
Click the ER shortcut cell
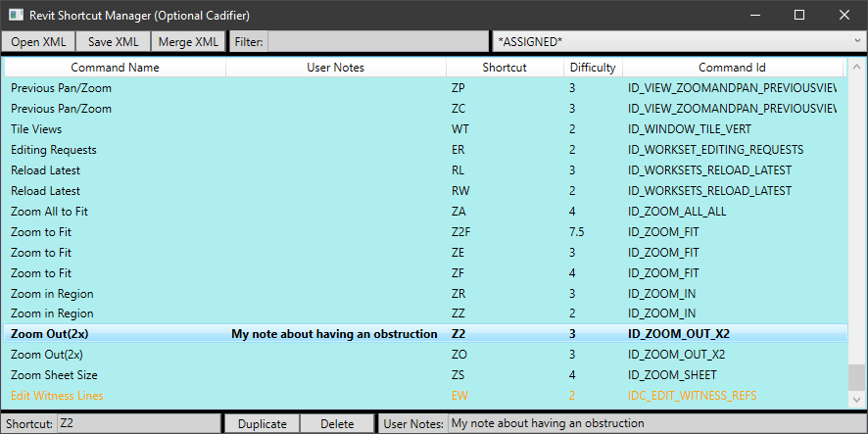[458, 150]
